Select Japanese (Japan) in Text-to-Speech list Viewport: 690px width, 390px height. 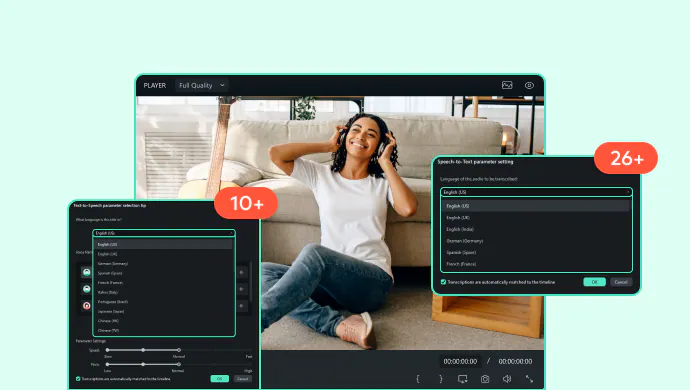coord(163,312)
